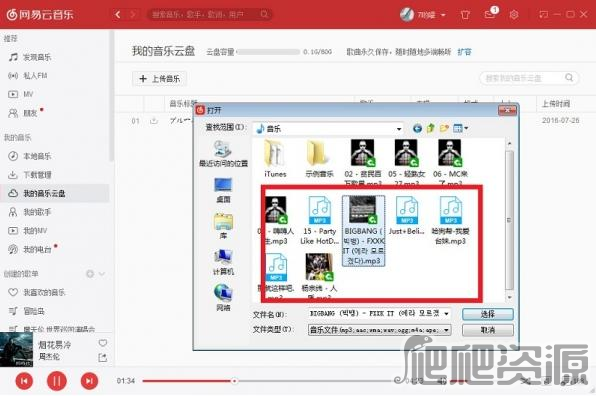Click the forward navigation arrow in header
This screenshot has width=596, height=396.
point(133,15)
